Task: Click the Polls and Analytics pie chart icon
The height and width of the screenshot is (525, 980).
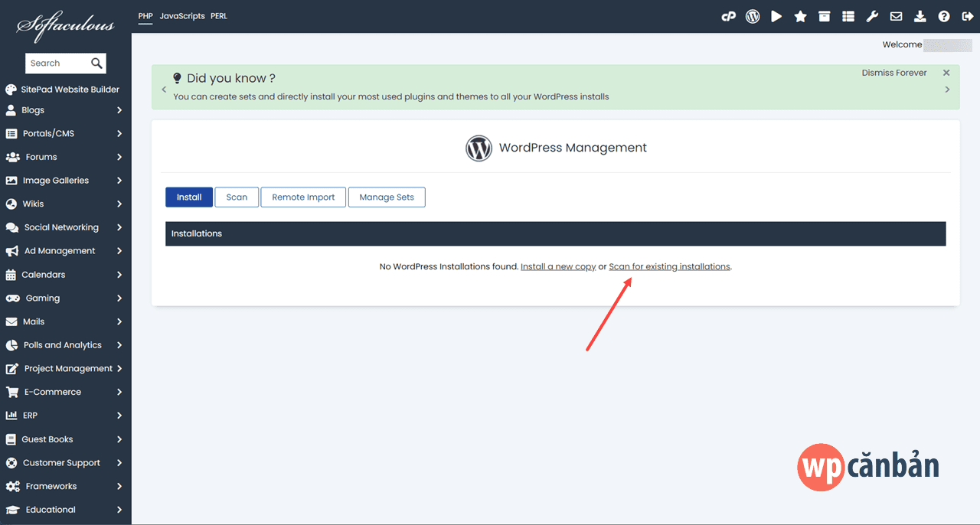Action: pos(11,345)
